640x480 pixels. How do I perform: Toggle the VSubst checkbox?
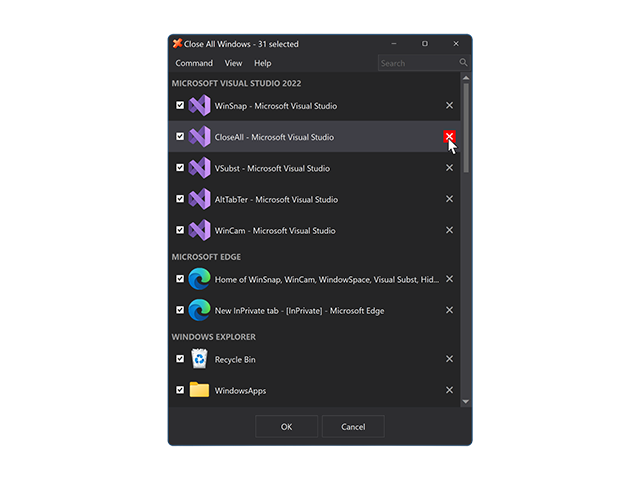[x=180, y=168]
